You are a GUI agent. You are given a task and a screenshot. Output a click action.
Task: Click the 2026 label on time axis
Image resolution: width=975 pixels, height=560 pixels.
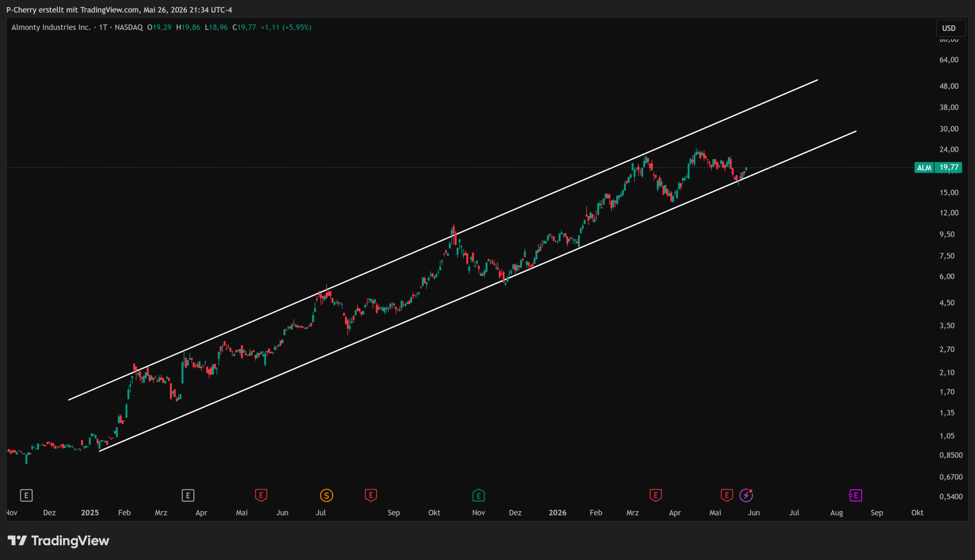click(557, 513)
